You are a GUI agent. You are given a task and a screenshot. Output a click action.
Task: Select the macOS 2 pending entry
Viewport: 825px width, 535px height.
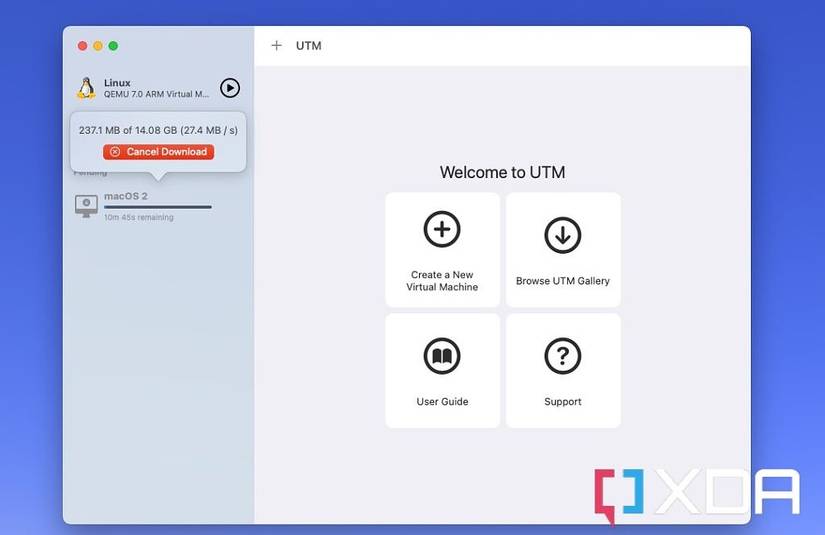coord(158,206)
